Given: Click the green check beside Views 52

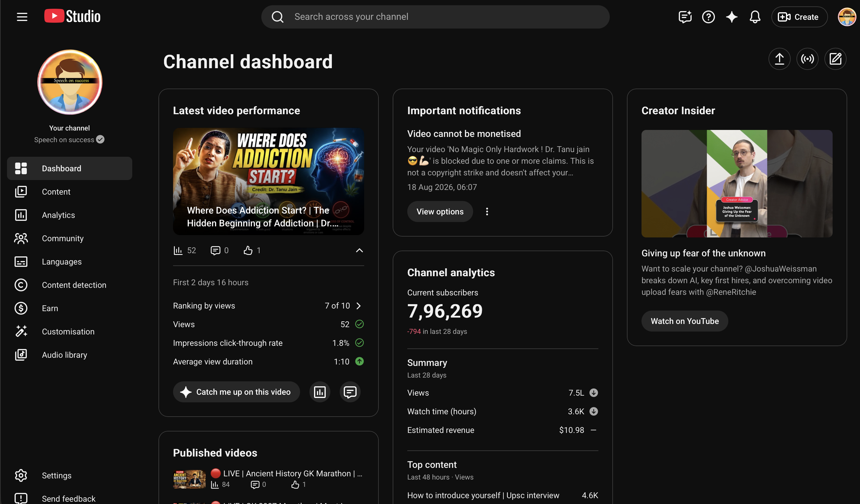Looking at the screenshot, I should (x=359, y=324).
